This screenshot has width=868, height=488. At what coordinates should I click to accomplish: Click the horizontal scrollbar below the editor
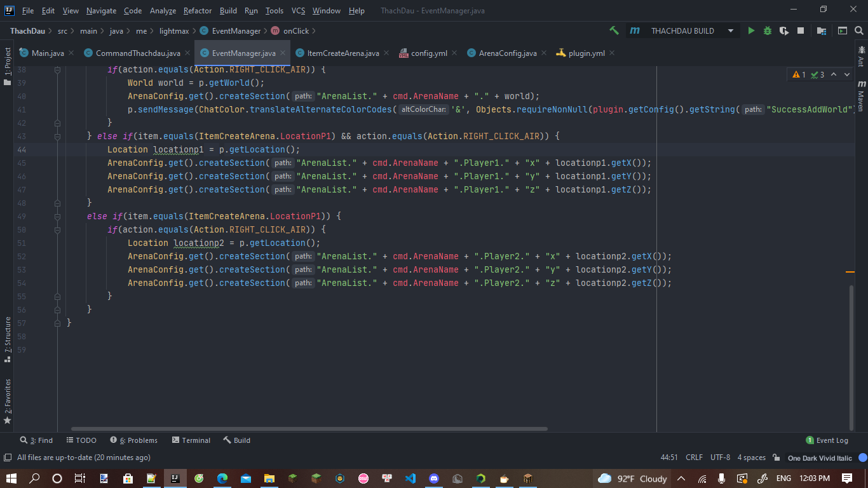pos(309,429)
